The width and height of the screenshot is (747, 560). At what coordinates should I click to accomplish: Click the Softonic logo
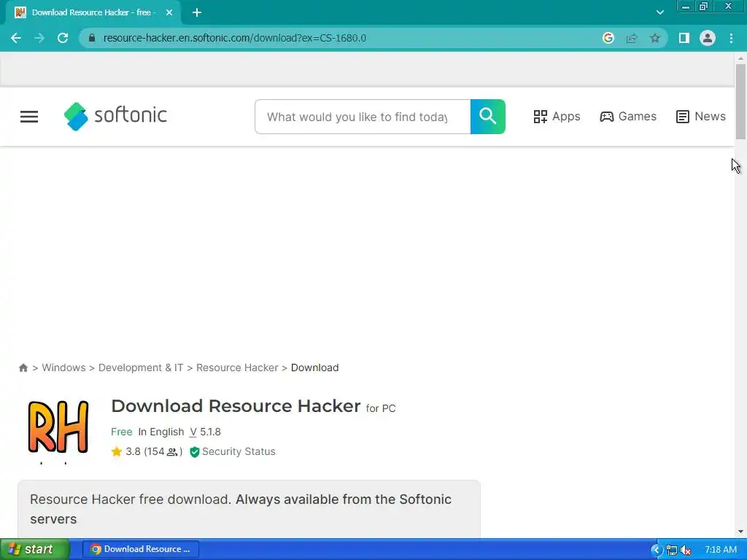(115, 116)
